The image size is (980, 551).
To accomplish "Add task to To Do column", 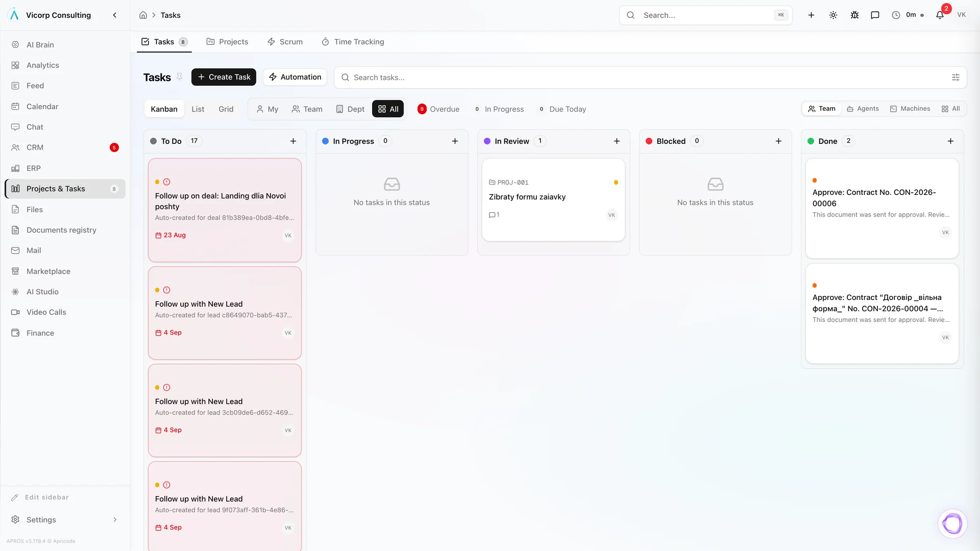I will pos(293,141).
